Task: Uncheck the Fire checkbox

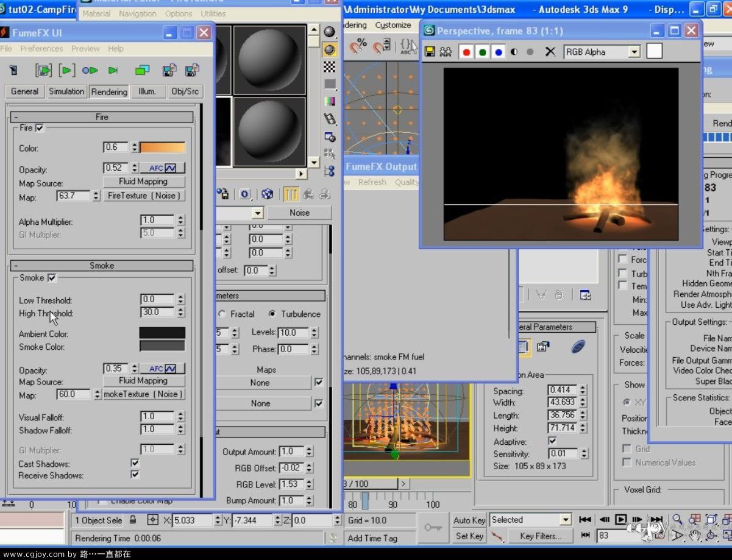Action: point(40,128)
